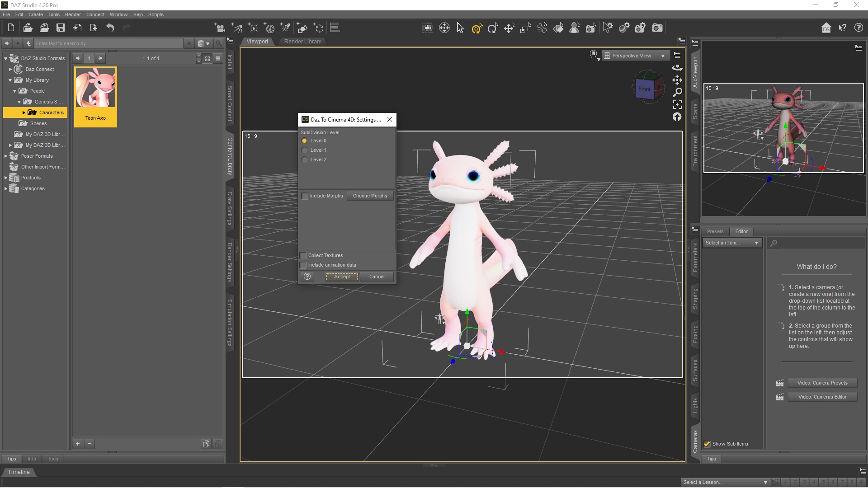Image resolution: width=868 pixels, height=488 pixels.
Task: Open the Smart Content side tab
Action: click(230, 103)
